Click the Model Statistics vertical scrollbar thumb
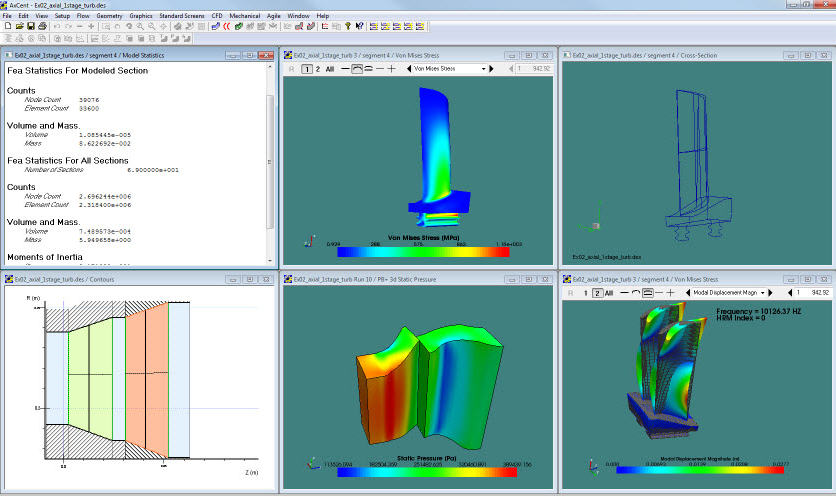 (270, 162)
